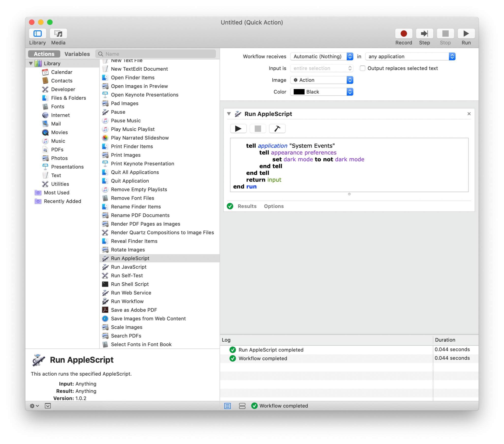Run the AppleScript with the play button
504x444 pixels.
tap(238, 128)
